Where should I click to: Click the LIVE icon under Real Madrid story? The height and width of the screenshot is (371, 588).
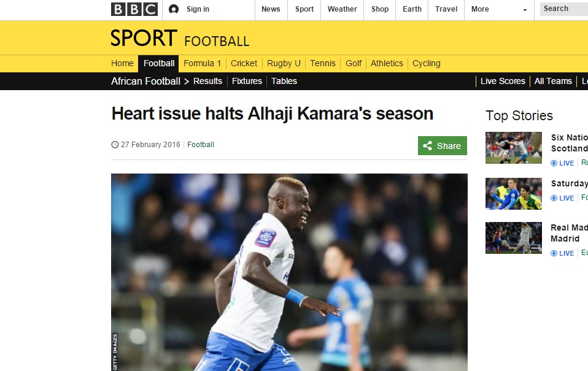click(x=554, y=253)
